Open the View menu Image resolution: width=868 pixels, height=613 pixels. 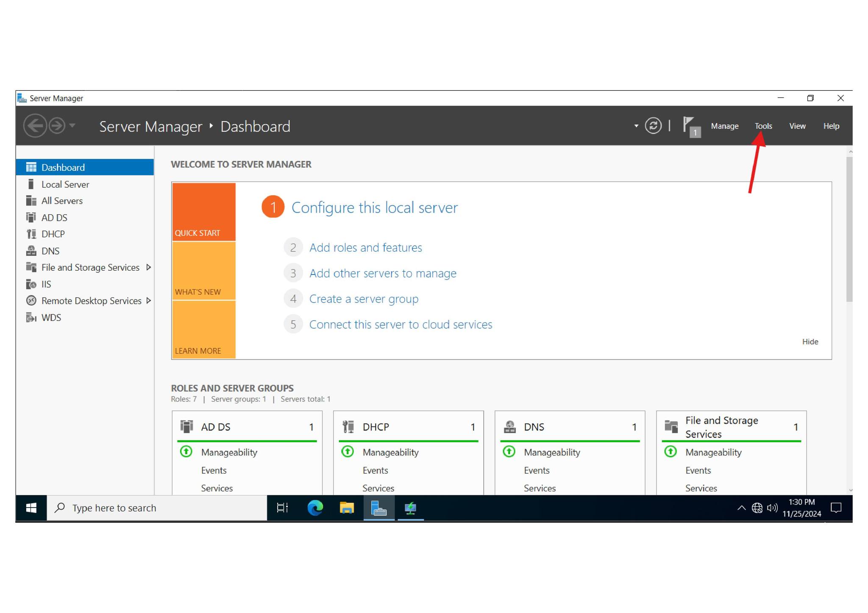click(797, 126)
